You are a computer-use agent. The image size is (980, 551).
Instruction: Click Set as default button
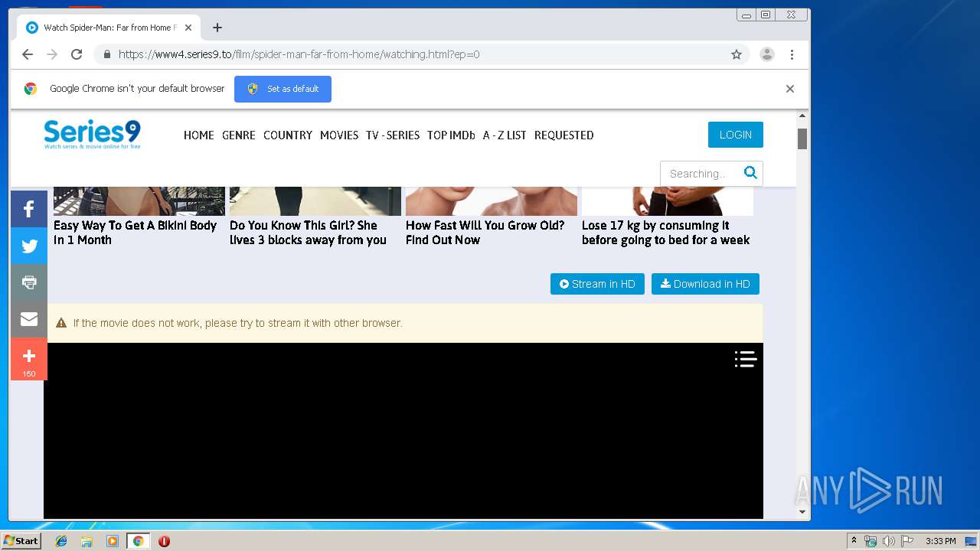(283, 89)
